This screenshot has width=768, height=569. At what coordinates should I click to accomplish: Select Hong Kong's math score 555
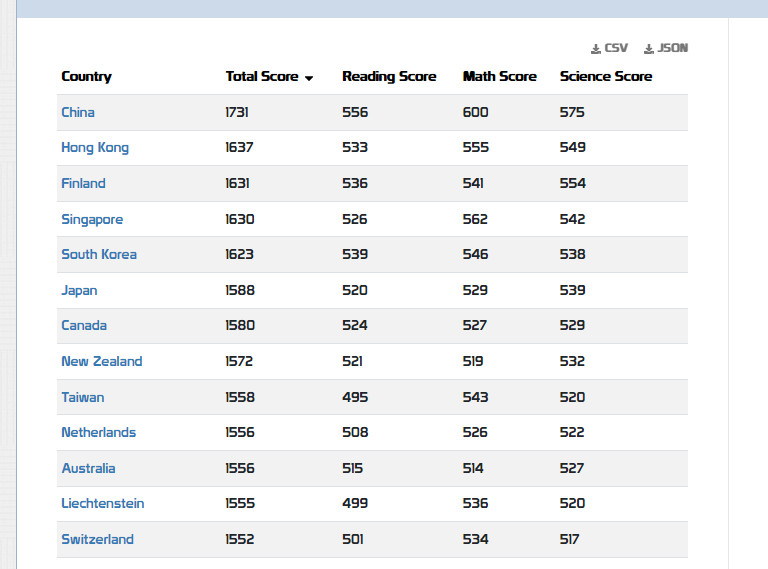(476, 147)
